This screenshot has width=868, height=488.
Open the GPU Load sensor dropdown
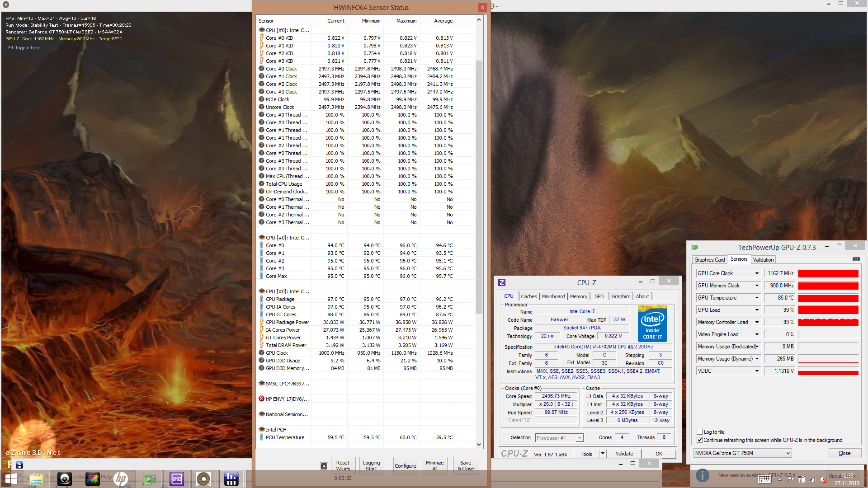click(x=757, y=310)
